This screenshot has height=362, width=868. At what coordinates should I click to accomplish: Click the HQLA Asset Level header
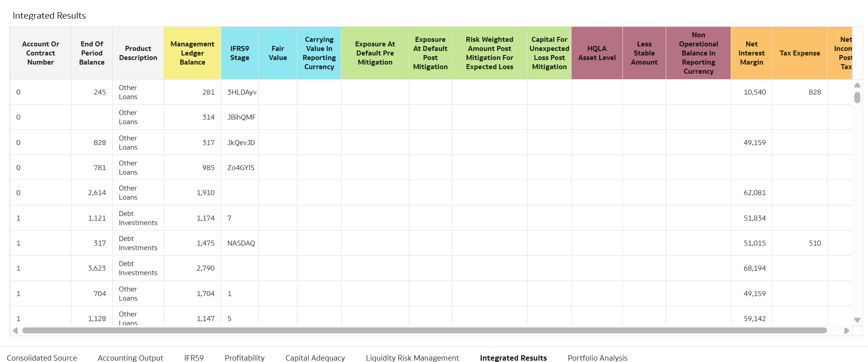(x=597, y=53)
